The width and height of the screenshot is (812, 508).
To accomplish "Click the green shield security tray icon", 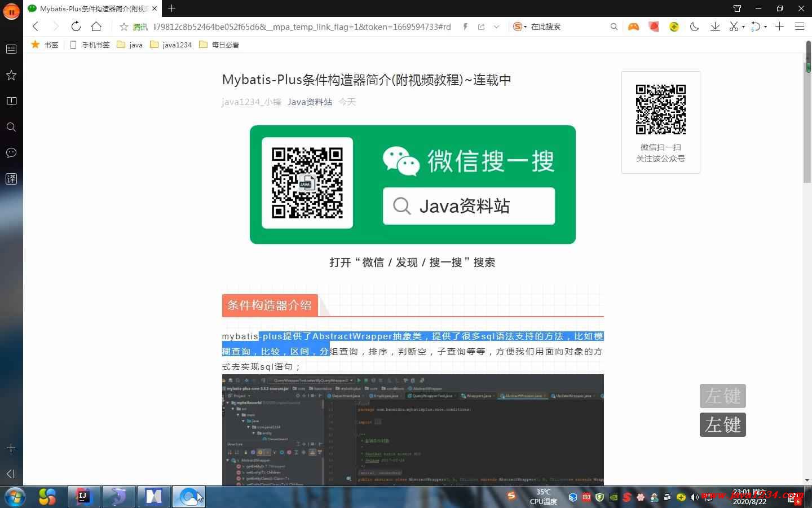I will click(x=599, y=497).
